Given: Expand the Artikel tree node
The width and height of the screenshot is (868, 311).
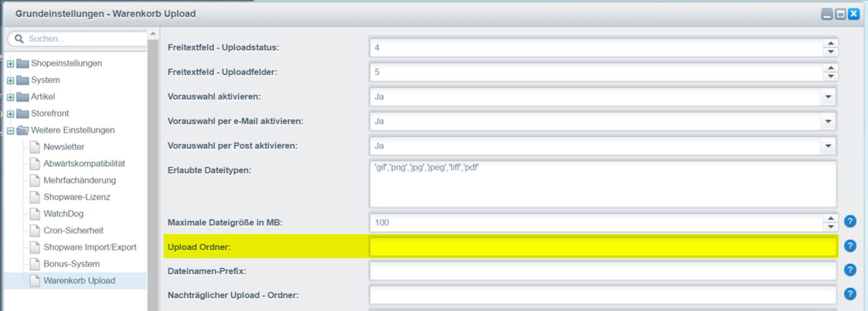Looking at the screenshot, I should (10, 97).
